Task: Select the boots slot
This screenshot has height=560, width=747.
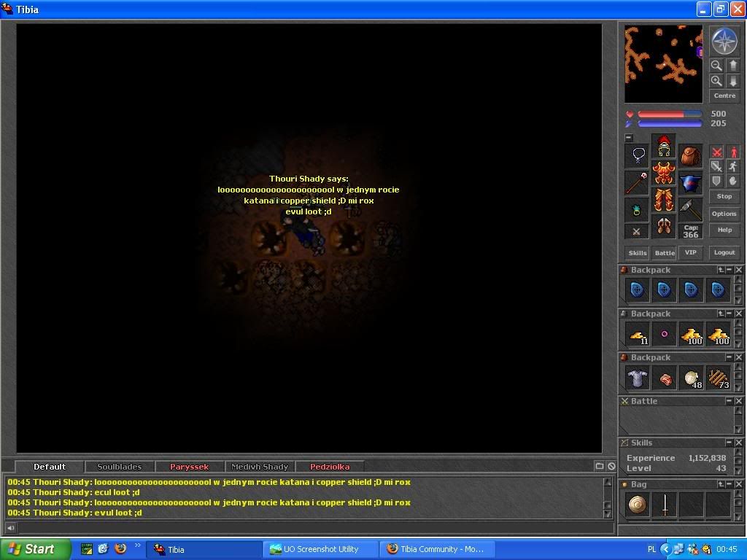Action: 664,226
